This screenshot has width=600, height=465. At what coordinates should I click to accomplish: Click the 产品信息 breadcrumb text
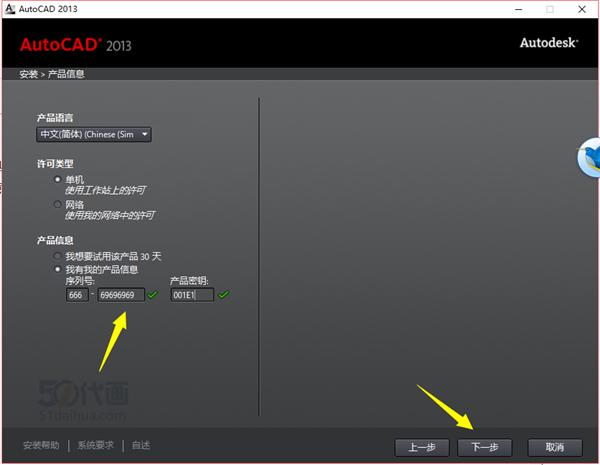66,74
